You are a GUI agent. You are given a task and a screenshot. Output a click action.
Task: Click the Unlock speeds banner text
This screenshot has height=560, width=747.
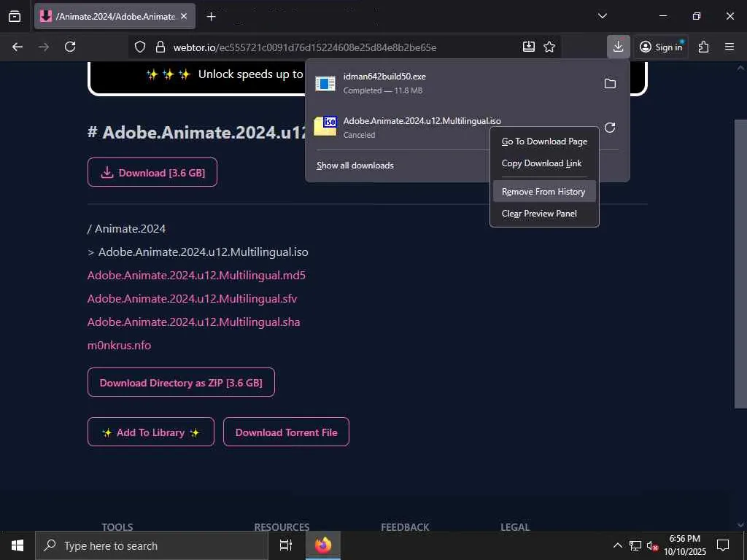pos(251,74)
